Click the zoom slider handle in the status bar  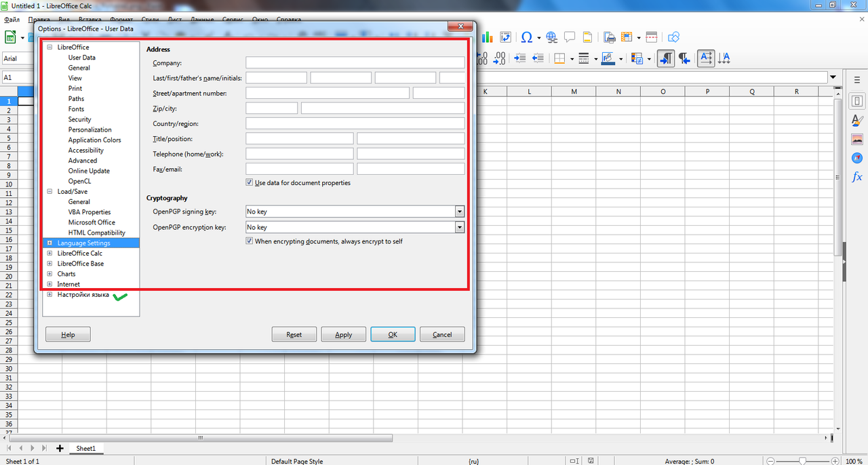802,461
